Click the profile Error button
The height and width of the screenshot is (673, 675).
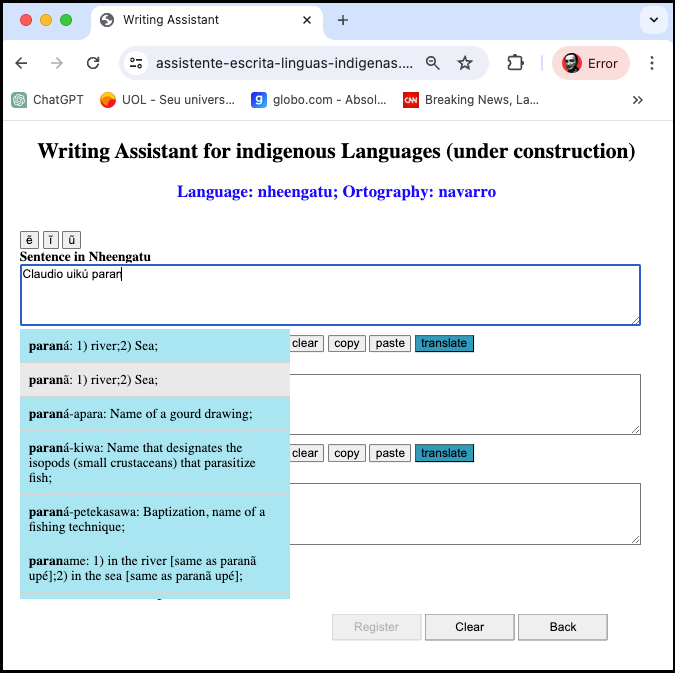(x=591, y=63)
